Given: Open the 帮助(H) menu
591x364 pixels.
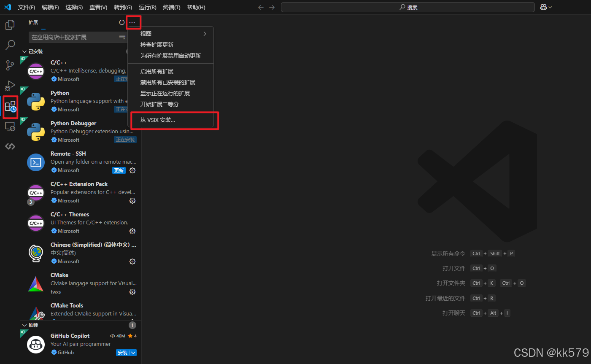Looking at the screenshot, I should pyautogui.click(x=196, y=7).
